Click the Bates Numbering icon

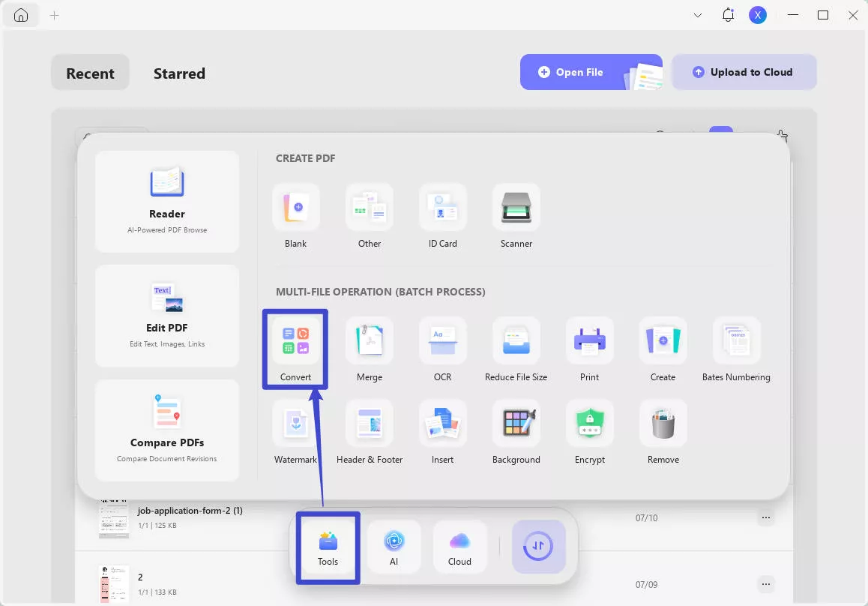[736, 341]
